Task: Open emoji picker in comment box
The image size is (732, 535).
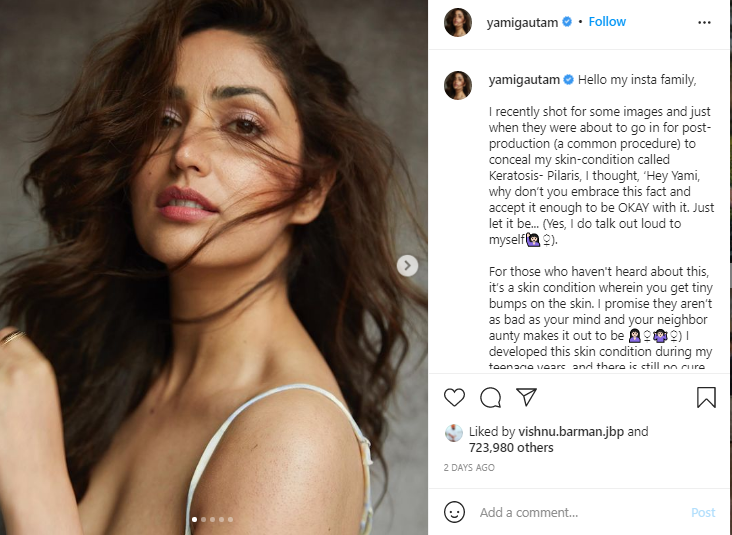Action: point(455,512)
